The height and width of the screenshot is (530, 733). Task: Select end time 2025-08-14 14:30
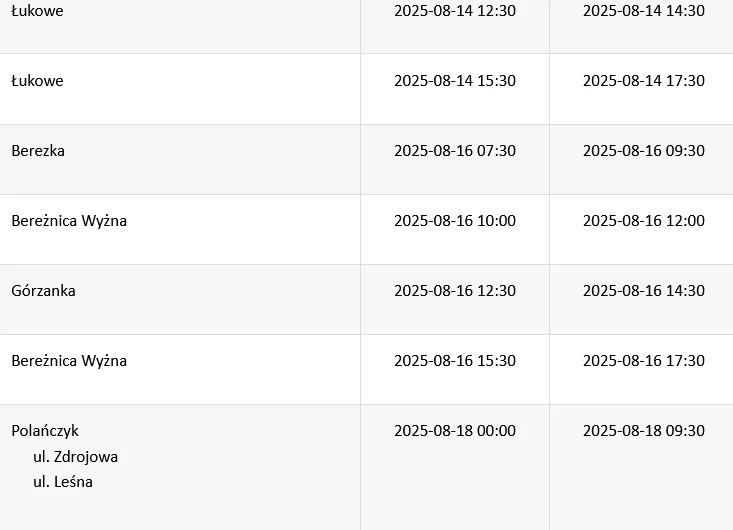click(x=644, y=11)
